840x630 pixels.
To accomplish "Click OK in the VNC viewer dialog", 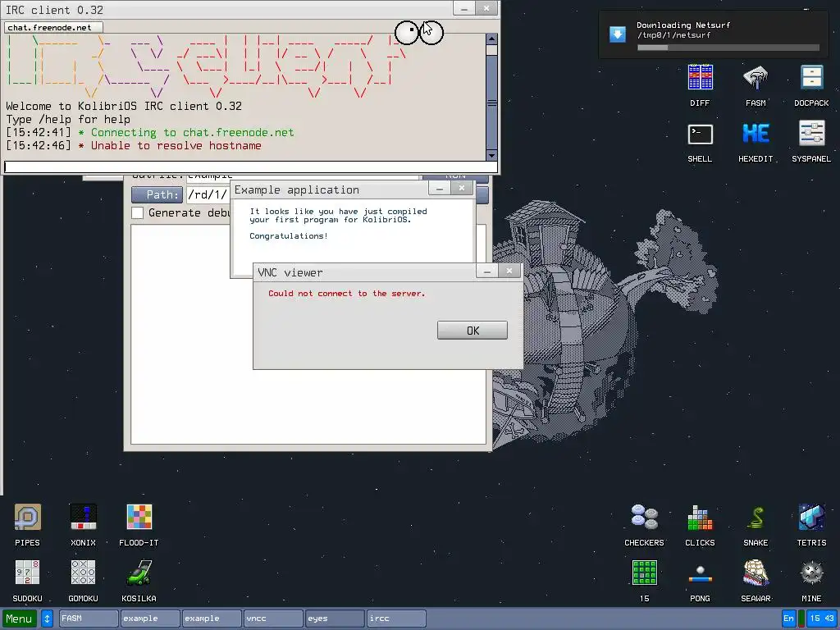I will 472,331.
